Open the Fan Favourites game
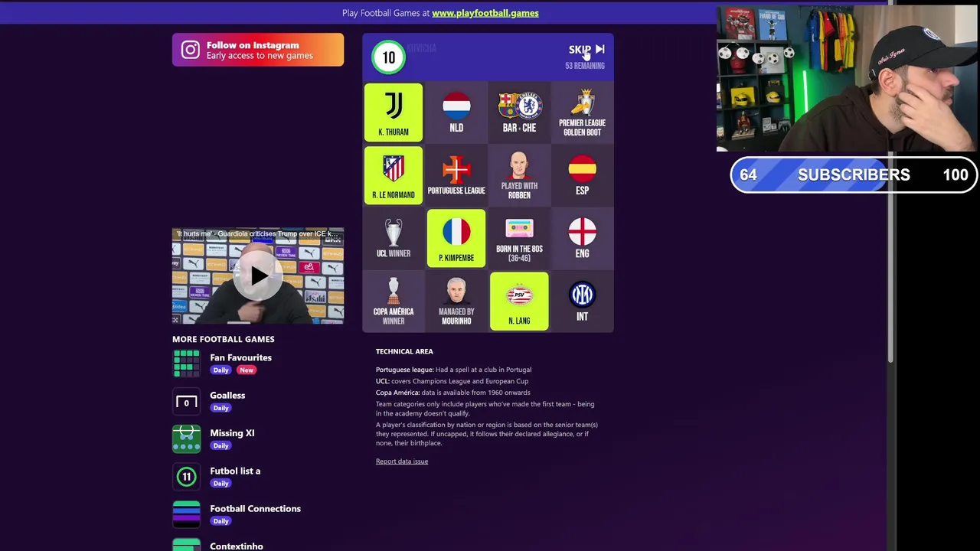980x551 pixels. coord(240,357)
